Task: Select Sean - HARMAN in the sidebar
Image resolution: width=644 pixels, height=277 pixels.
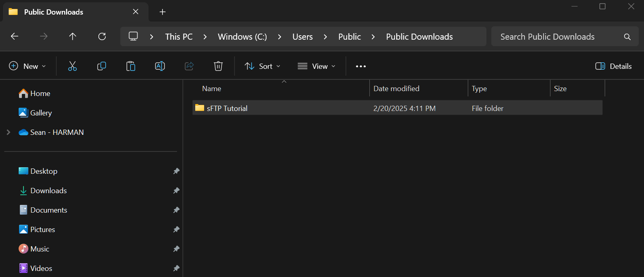Action: coord(51,132)
